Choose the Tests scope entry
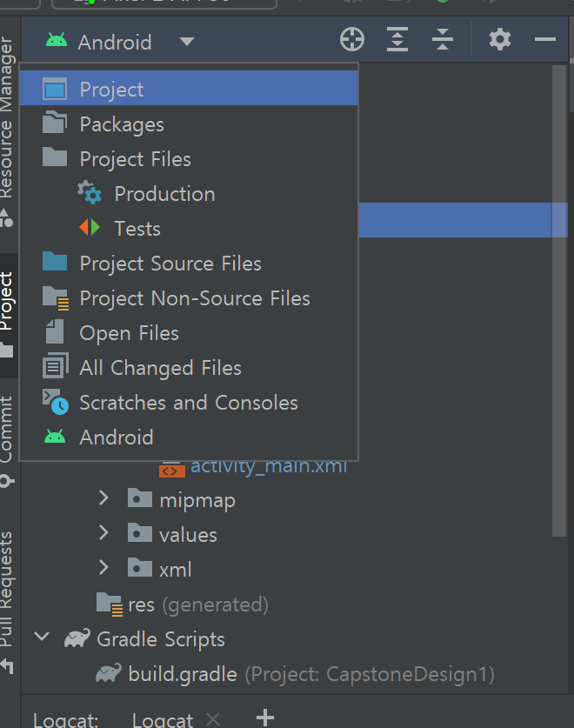This screenshot has width=574, height=728. click(x=189, y=229)
